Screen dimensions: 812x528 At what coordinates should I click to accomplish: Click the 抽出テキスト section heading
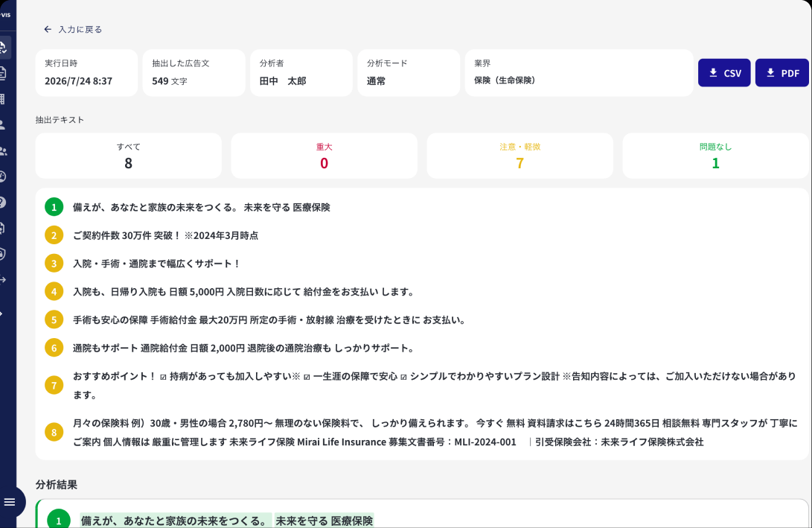pyautogui.click(x=60, y=120)
